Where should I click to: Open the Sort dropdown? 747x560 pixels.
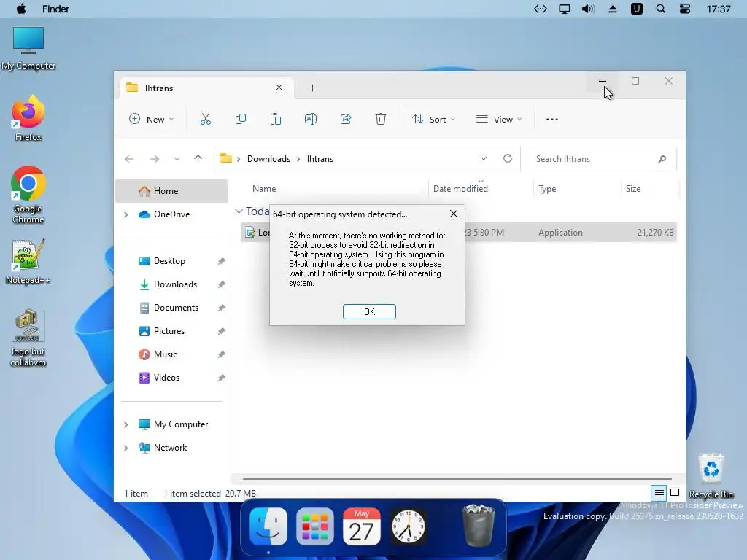(433, 119)
